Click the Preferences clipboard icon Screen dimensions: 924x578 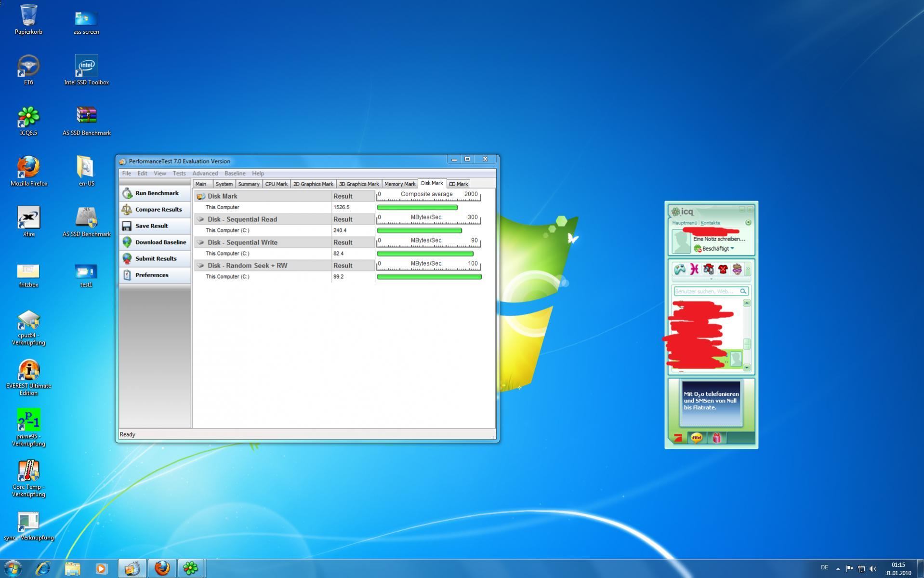(127, 275)
